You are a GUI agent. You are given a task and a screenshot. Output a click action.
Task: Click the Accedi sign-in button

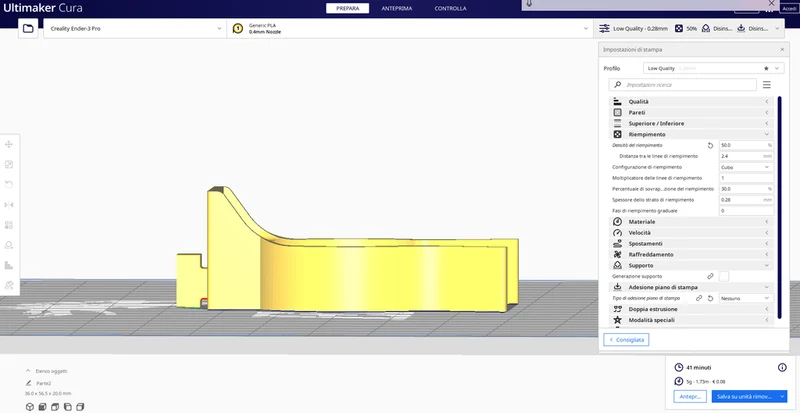tap(789, 9)
